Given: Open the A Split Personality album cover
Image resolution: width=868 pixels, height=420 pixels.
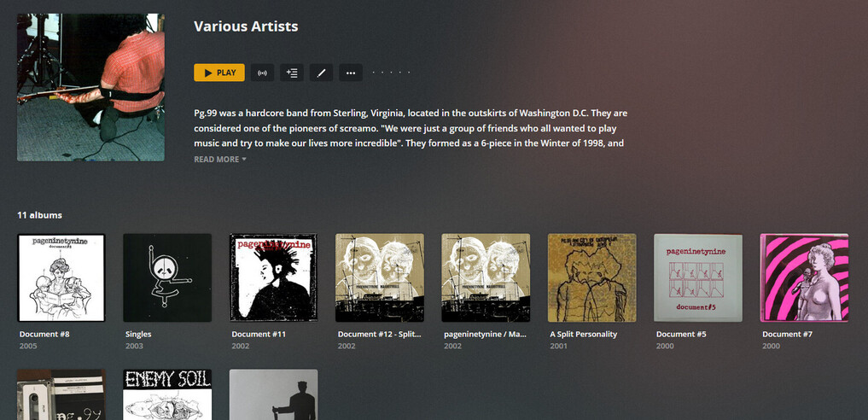Looking at the screenshot, I should pyautogui.click(x=591, y=277).
